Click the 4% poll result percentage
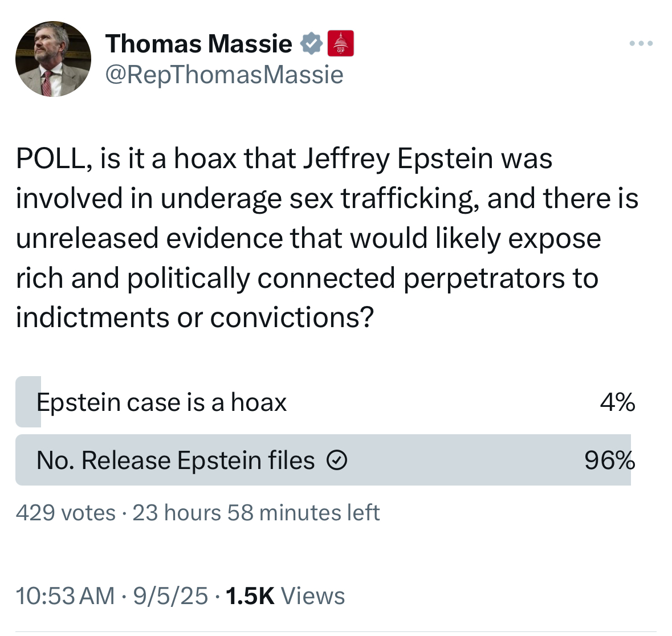This screenshot has width=672, height=636. [x=617, y=402]
